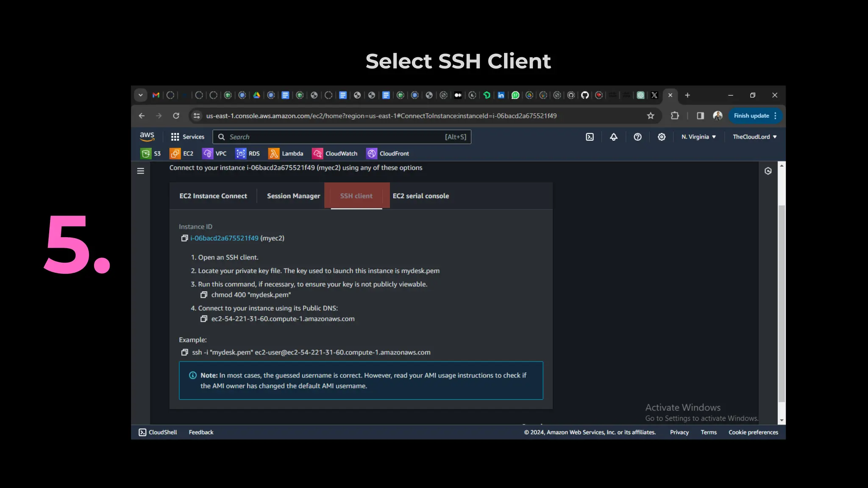Open Cookie preferences in footer

[x=753, y=432]
